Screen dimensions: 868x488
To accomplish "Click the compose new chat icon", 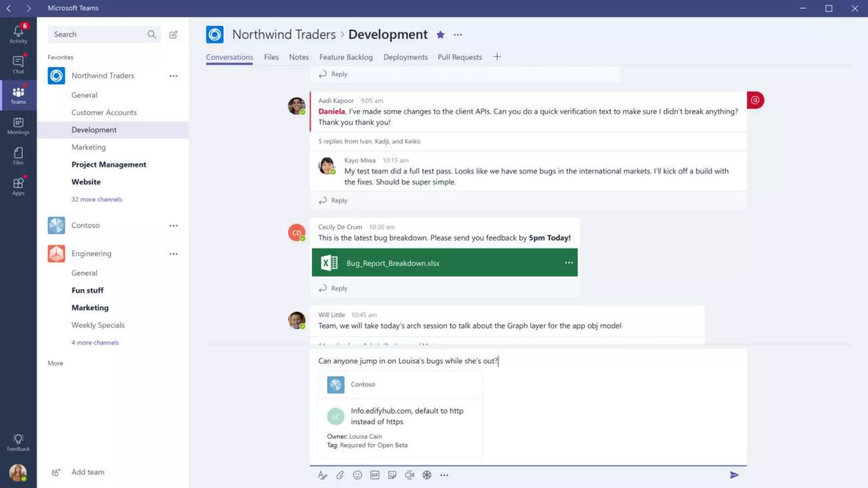I will [x=173, y=35].
